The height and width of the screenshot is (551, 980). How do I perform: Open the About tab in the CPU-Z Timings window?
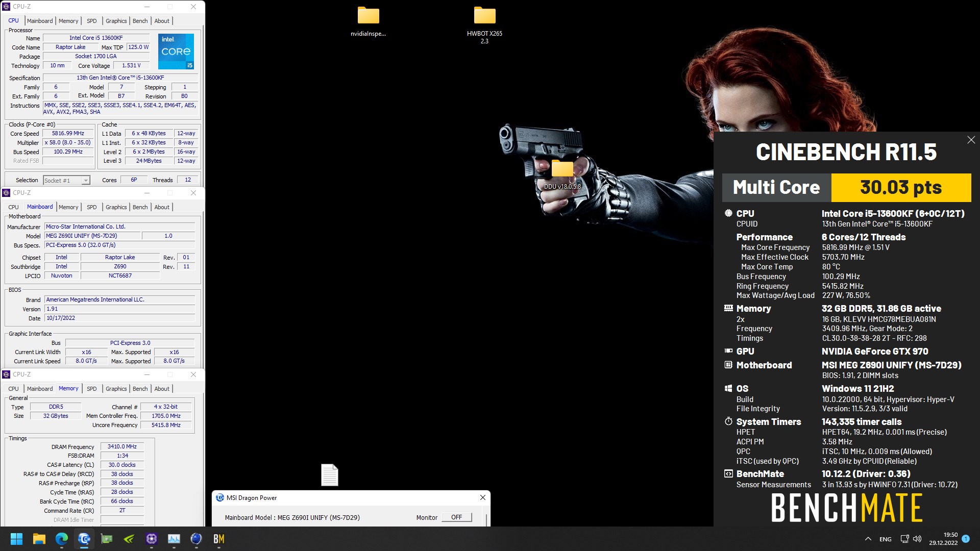[x=162, y=389]
